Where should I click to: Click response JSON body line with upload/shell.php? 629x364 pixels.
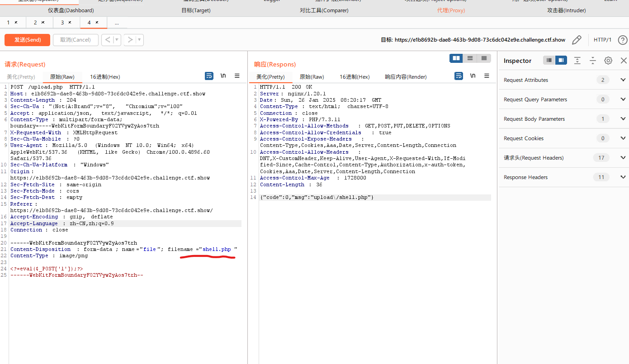click(317, 198)
